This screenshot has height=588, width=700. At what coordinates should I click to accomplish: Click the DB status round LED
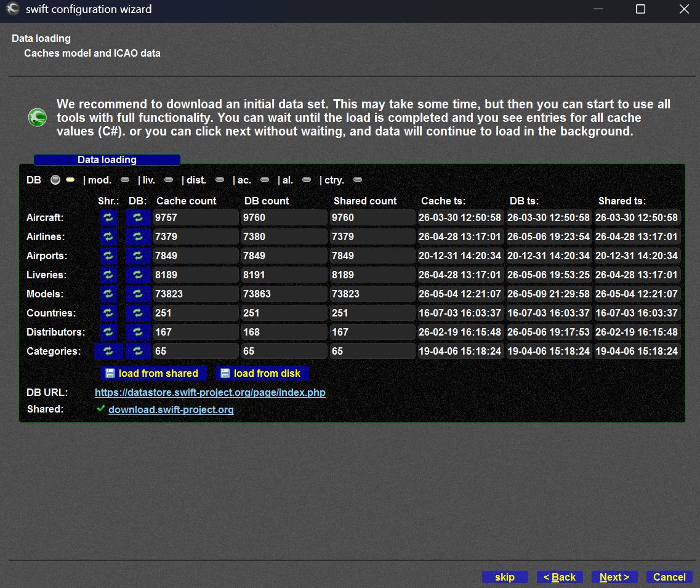(55, 180)
